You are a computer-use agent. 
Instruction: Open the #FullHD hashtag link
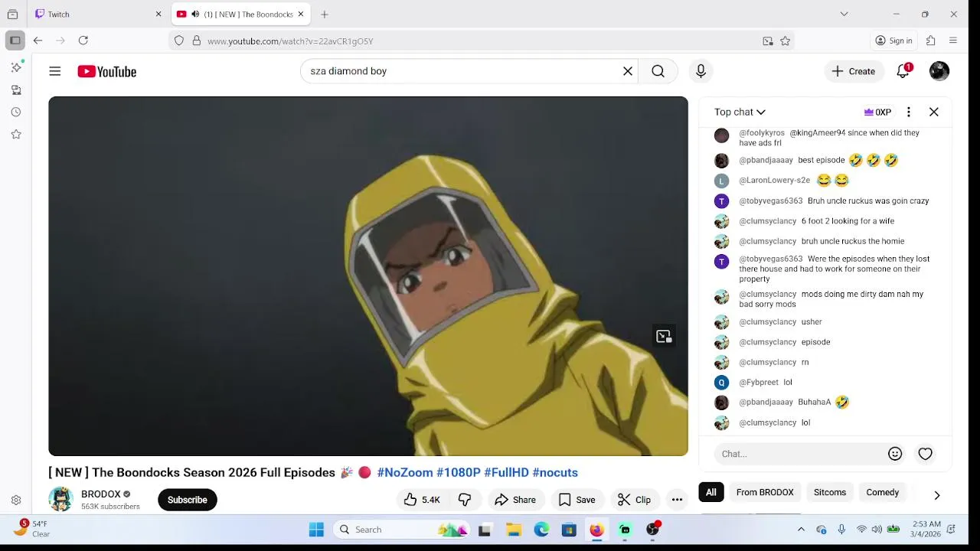(x=506, y=473)
